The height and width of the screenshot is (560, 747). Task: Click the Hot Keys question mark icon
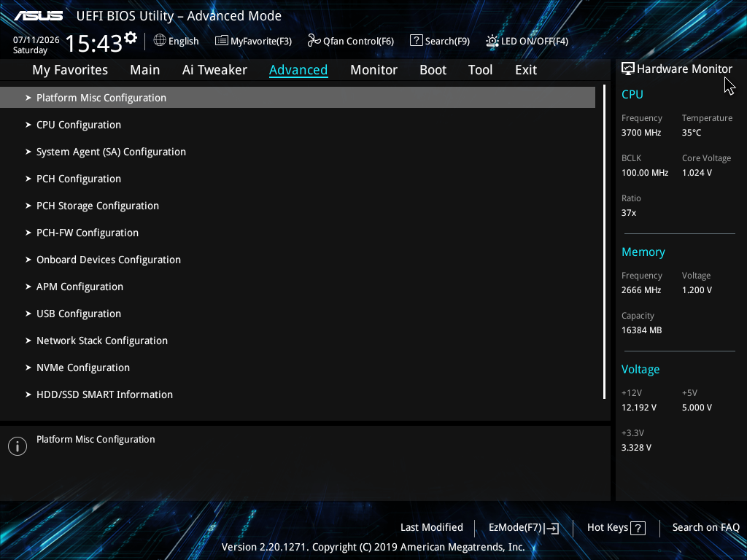[x=638, y=528]
